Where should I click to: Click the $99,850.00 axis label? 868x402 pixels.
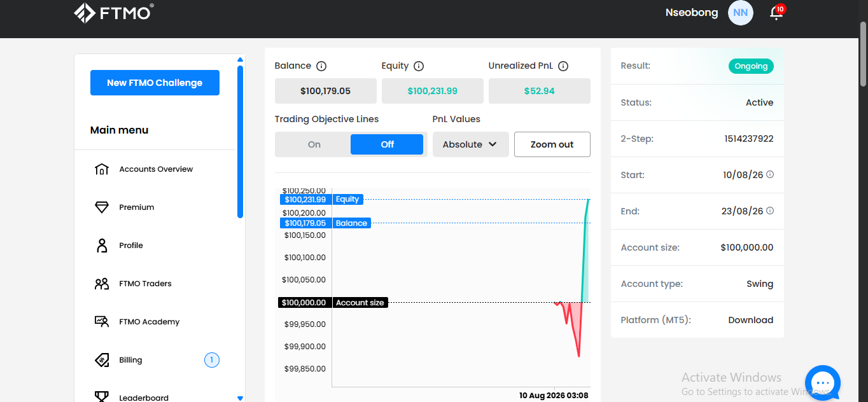click(305, 369)
